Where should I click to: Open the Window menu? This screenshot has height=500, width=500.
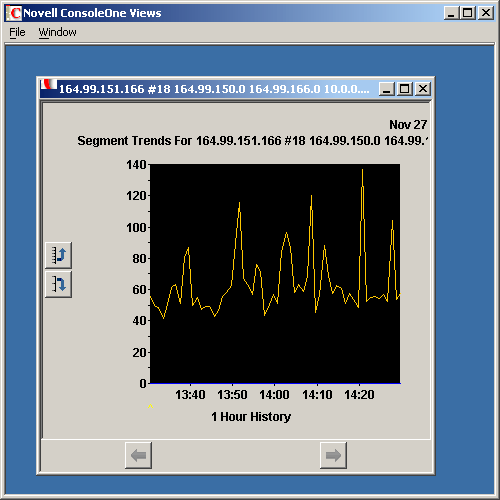pyautogui.click(x=57, y=32)
